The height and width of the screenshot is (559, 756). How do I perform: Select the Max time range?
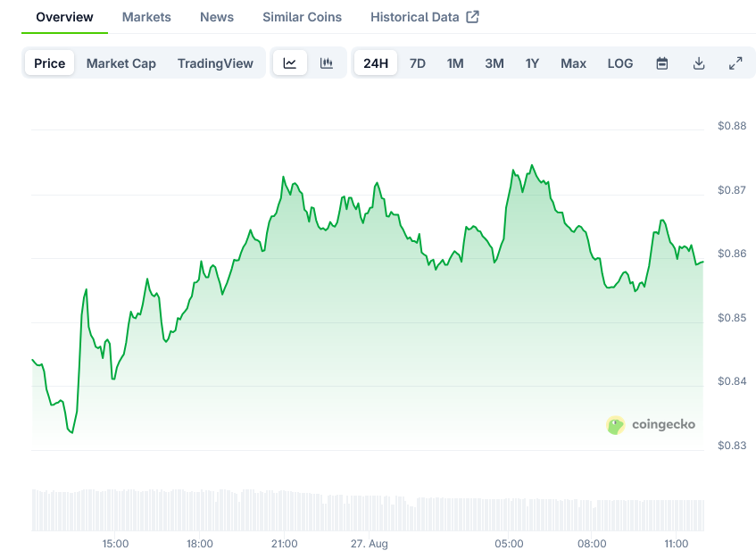[x=573, y=63]
